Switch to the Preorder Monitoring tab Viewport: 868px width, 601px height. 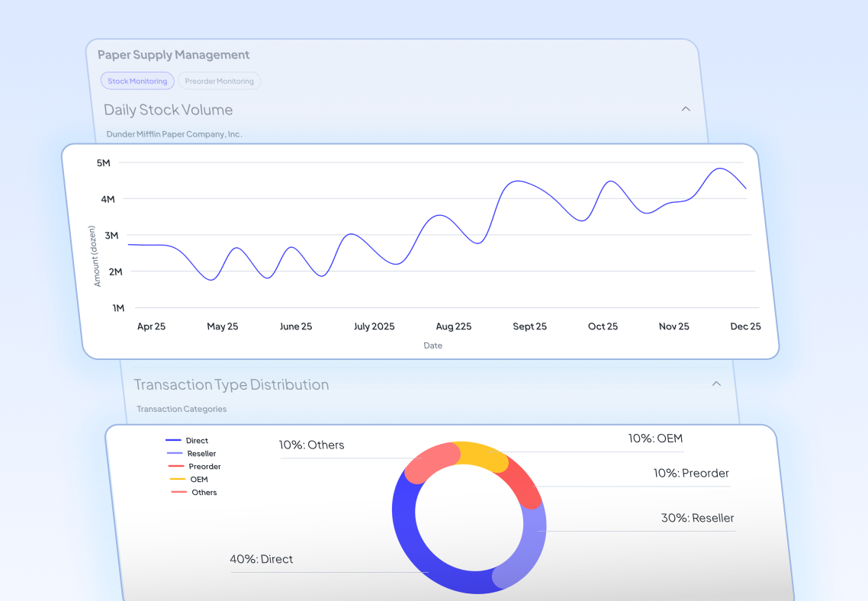[x=219, y=81]
